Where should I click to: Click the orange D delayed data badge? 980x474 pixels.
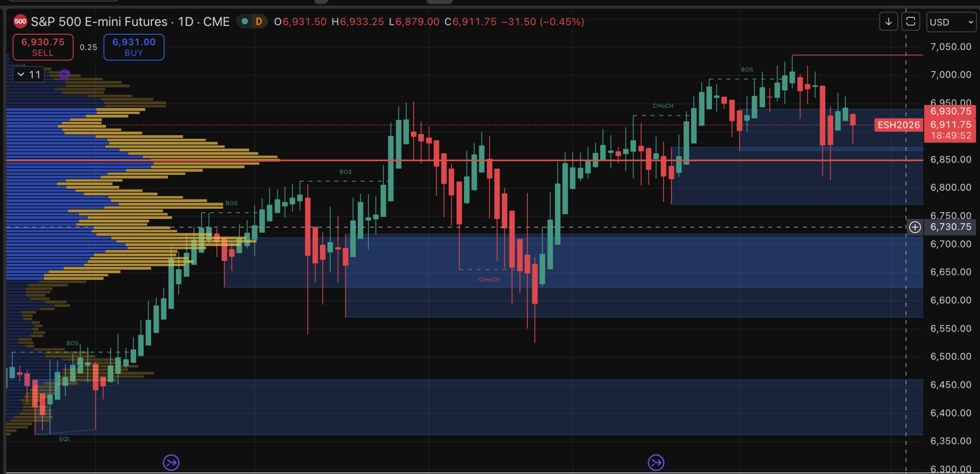[x=259, y=21]
